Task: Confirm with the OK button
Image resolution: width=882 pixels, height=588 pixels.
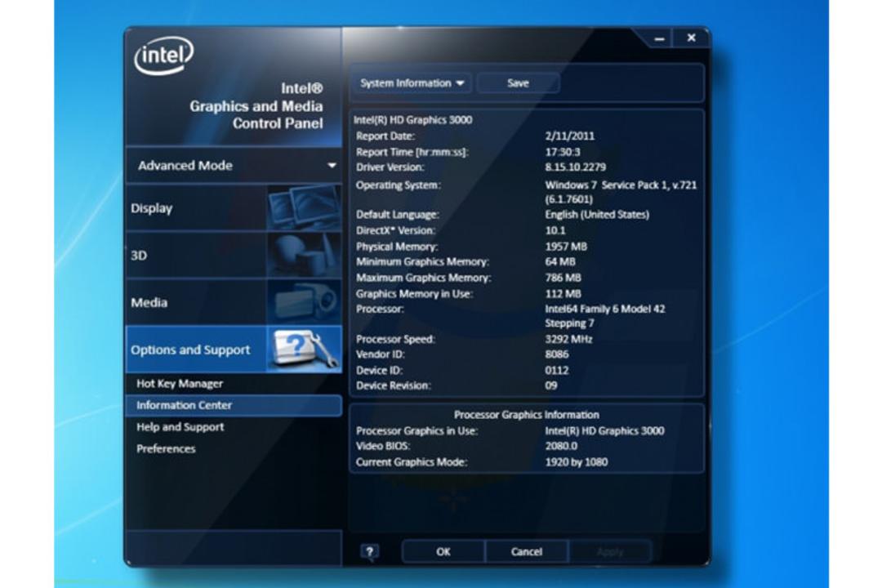Action: point(443,552)
